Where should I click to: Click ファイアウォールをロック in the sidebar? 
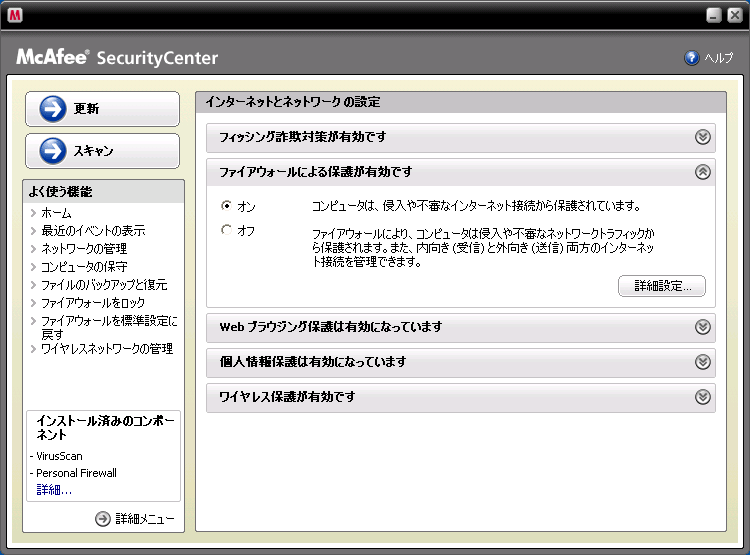tap(93, 302)
